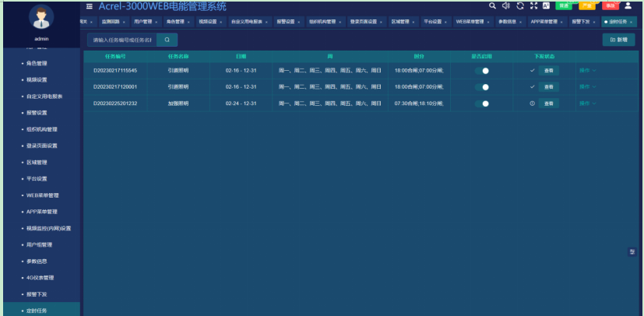644x316 pixels.
Task: Expand 操作 dropdown for task D20230217120001
Action: point(587,86)
